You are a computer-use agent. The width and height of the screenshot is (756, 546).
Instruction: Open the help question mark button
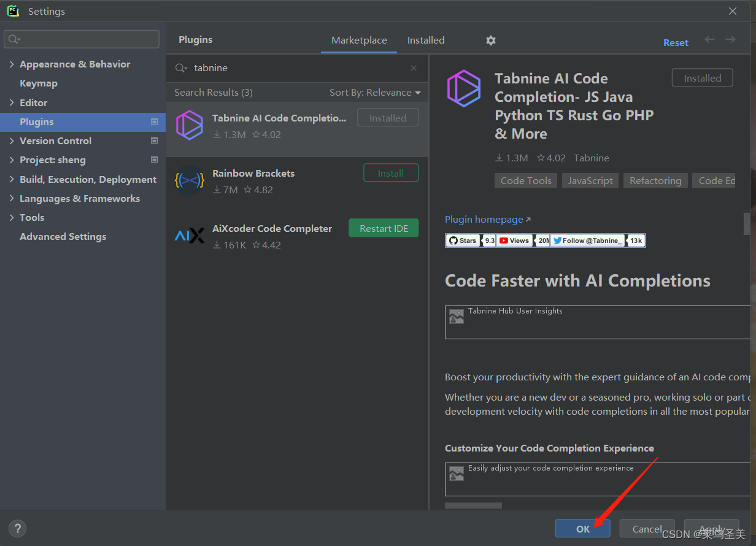(17, 528)
